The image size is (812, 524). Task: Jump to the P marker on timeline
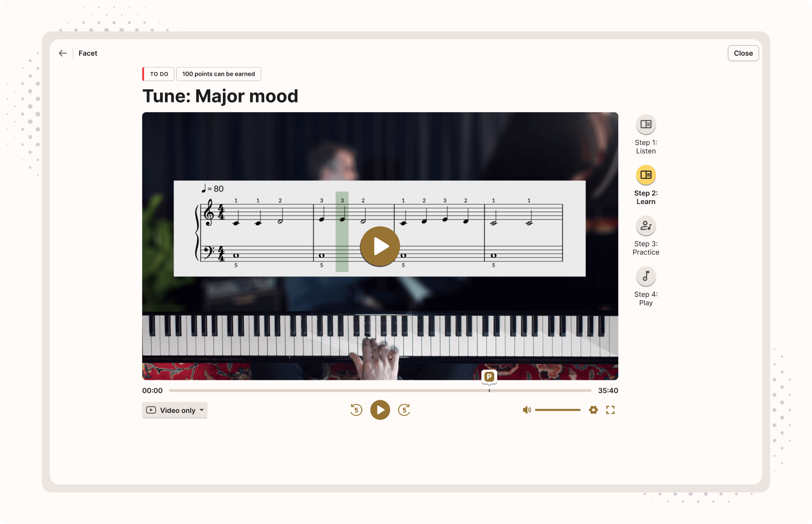489,377
